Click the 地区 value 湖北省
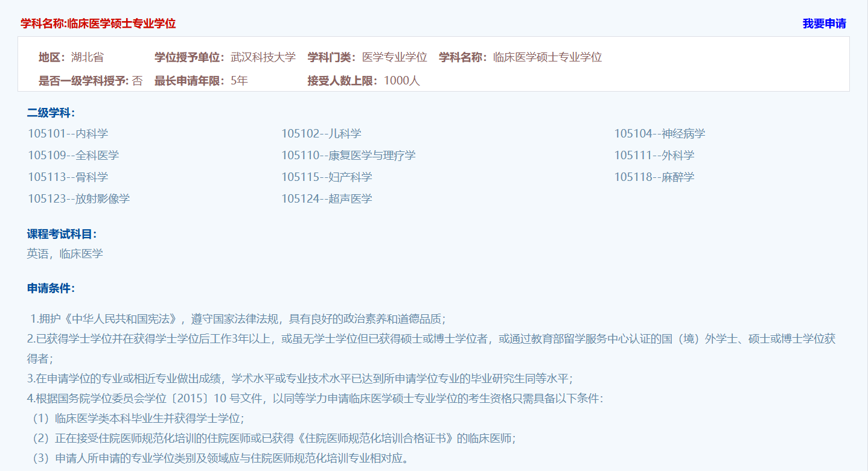The height and width of the screenshot is (471, 868). point(87,57)
